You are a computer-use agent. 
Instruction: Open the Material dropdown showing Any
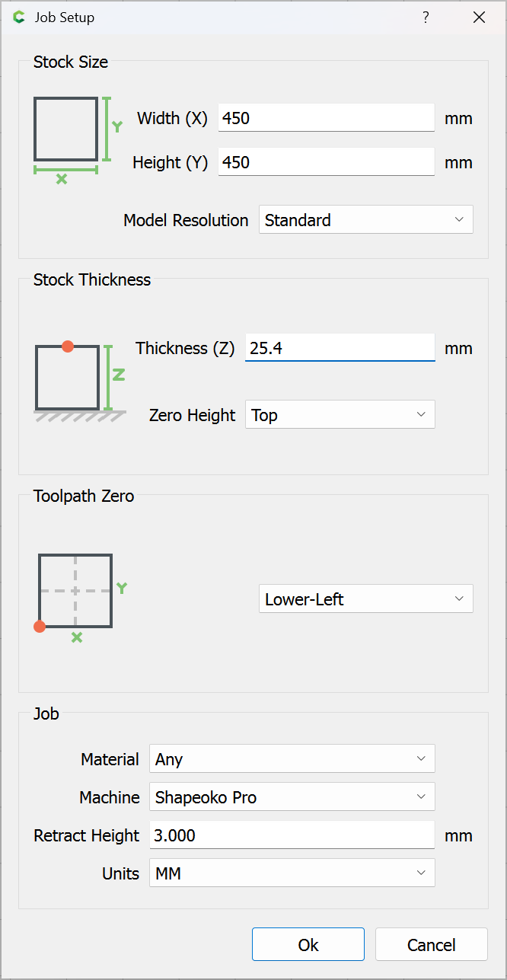(292, 759)
